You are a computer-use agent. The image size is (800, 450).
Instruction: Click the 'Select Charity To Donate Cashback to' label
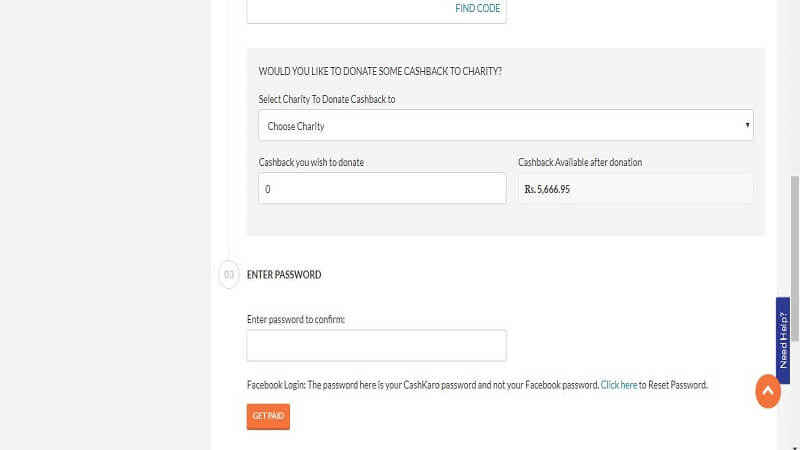[x=334, y=100]
